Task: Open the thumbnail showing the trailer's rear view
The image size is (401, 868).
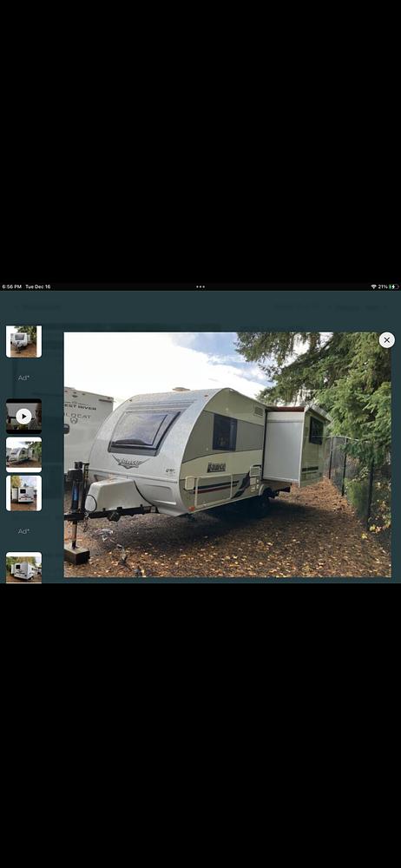Action: 23,493
